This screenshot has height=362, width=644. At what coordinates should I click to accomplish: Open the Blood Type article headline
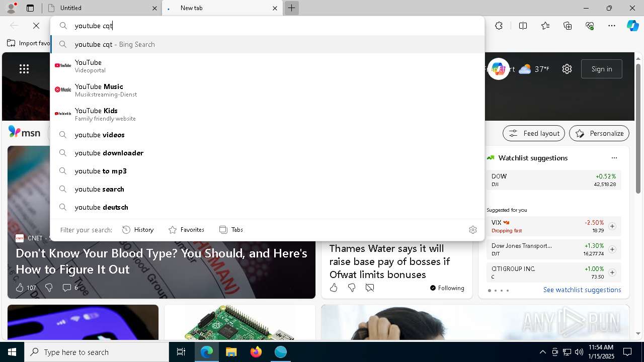point(162,261)
